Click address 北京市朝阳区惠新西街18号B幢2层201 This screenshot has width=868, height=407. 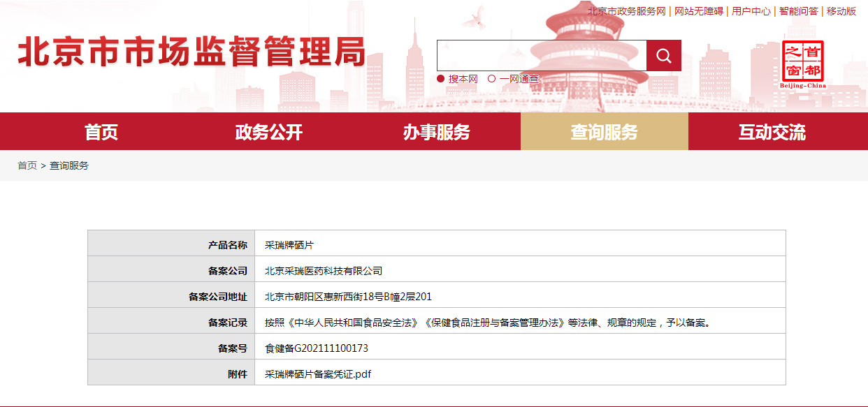click(348, 297)
